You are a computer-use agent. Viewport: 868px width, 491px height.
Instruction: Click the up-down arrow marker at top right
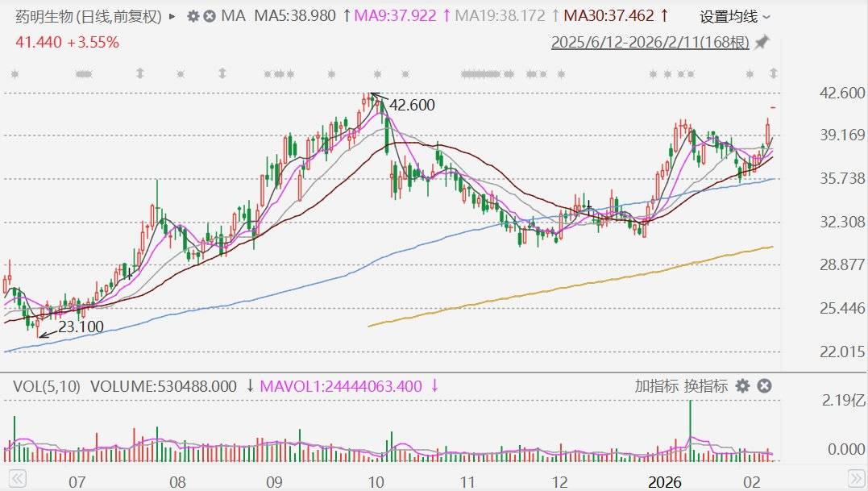[x=774, y=74]
